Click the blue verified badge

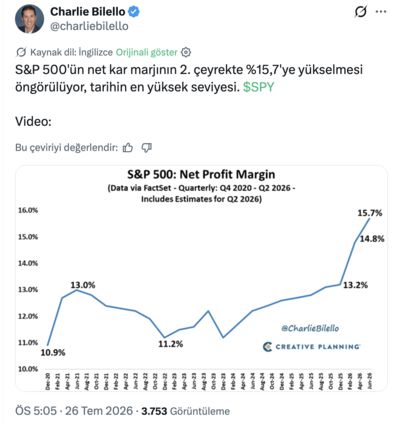click(134, 12)
